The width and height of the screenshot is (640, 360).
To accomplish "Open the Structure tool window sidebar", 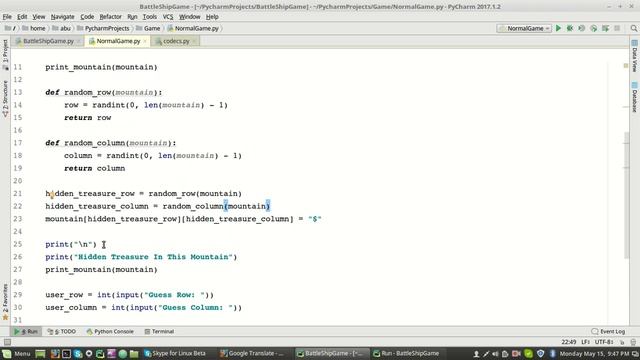I will 5,99.
